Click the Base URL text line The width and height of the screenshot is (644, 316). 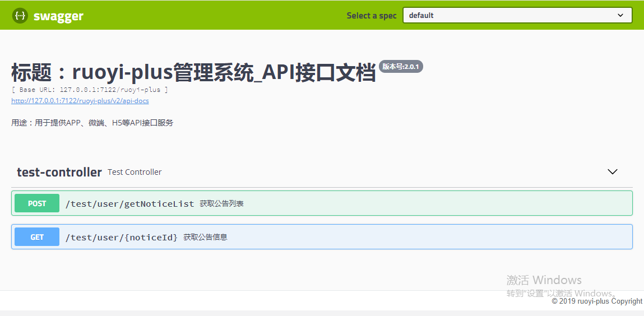(90, 90)
